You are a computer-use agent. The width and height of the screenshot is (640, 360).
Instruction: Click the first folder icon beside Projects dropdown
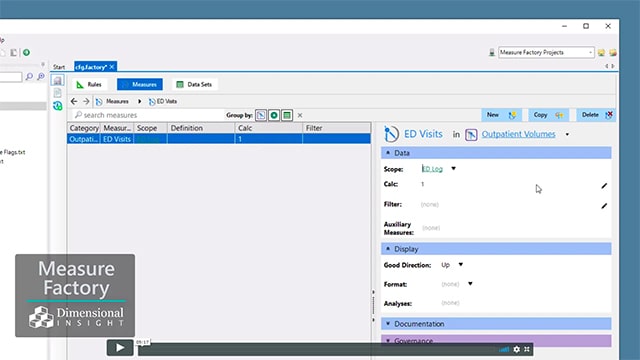click(601, 52)
